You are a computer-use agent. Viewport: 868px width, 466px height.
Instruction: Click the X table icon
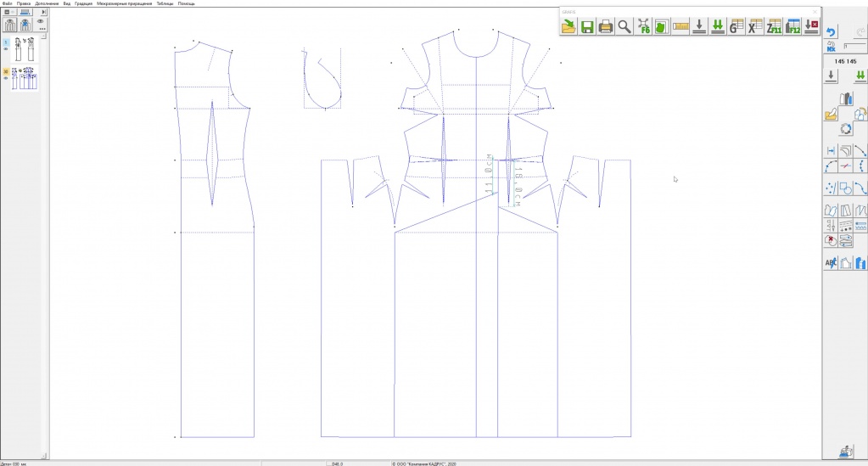(754, 26)
